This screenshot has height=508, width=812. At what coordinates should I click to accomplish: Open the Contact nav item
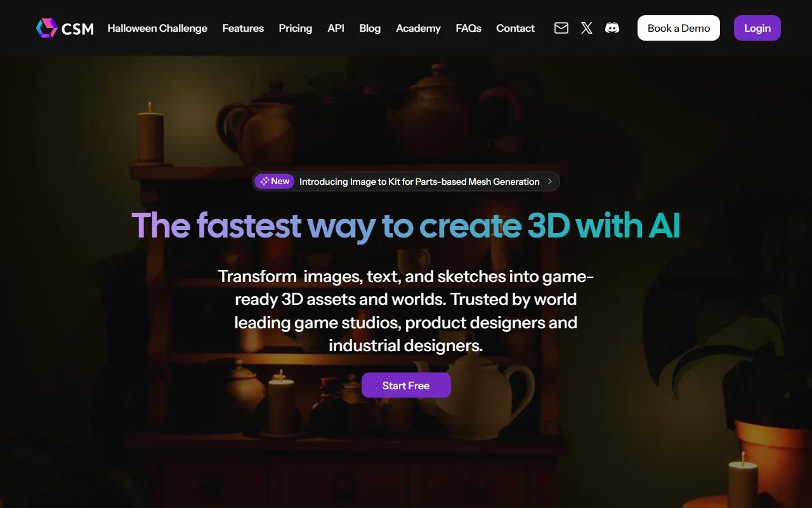515,28
